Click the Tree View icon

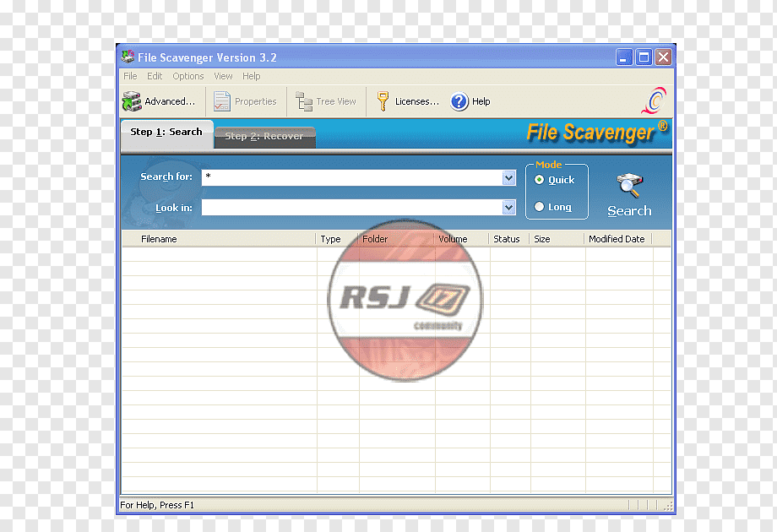(304, 101)
